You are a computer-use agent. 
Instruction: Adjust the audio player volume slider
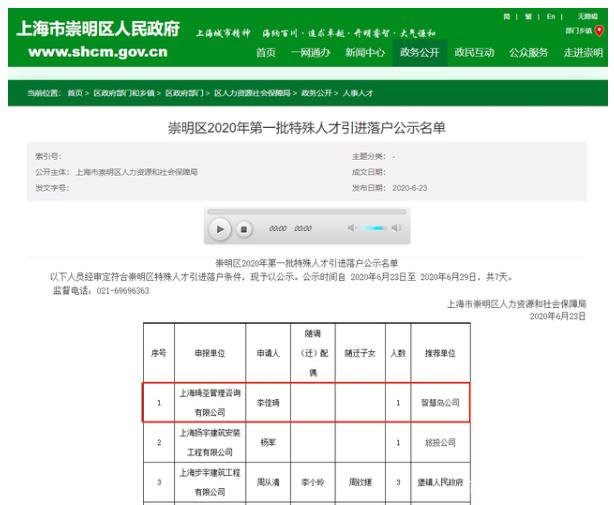pos(374,228)
